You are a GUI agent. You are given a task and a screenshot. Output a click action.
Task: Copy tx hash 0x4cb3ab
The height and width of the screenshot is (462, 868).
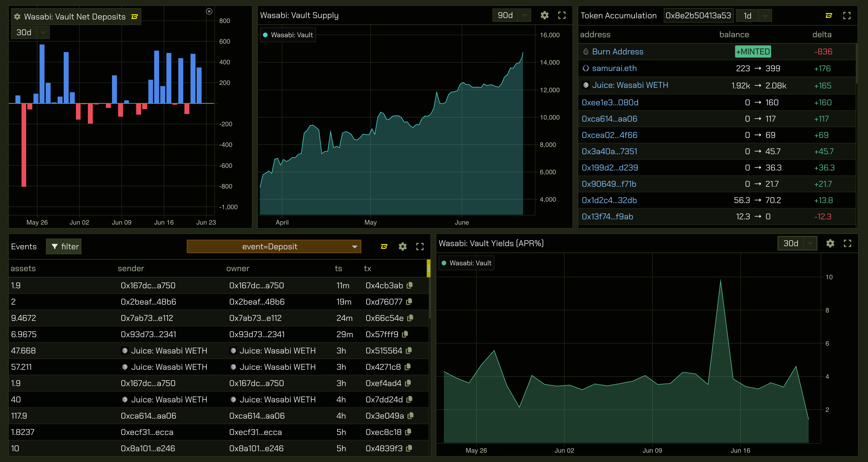click(x=410, y=285)
